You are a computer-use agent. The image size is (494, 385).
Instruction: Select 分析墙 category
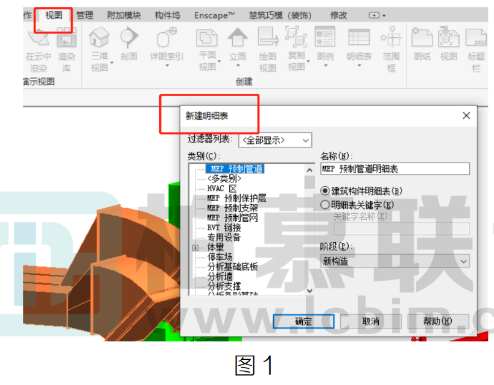pos(220,276)
